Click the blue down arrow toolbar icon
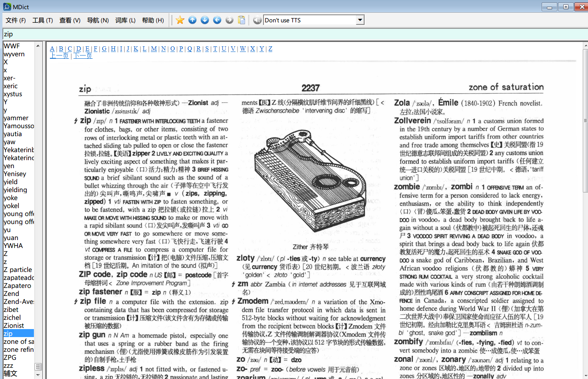This screenshot has width=588, height=379. pos(205,20)
